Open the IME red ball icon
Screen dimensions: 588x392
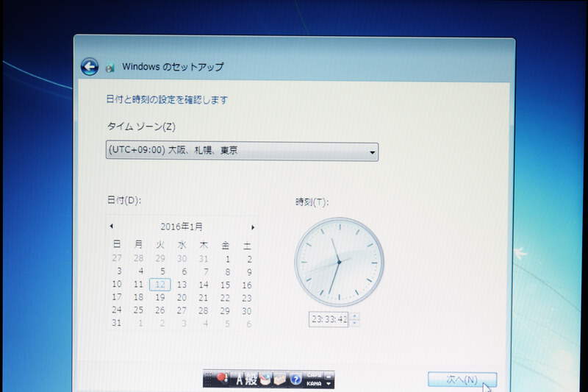tap(223, 379)
